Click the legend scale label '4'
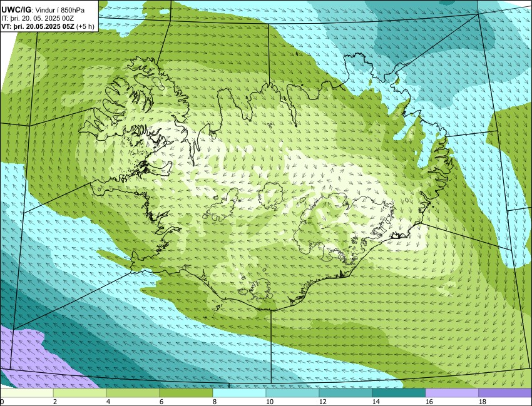The height and width of the screenshot is (406, 532). [x=108, y=402]
